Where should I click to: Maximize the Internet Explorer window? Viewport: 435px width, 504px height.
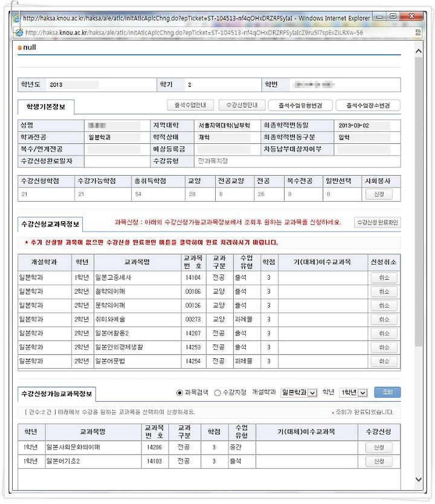pyautogui.click(x=393, y=16)
